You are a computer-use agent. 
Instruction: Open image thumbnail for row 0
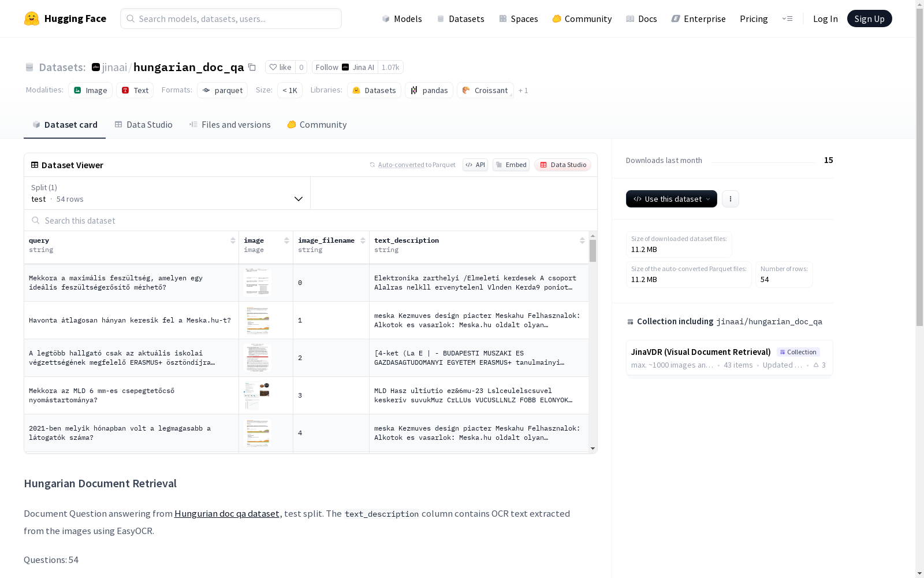(x=258, y=283)
